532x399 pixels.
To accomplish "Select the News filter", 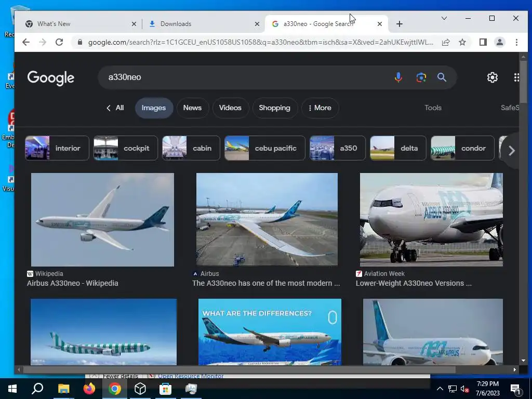I will pyautogui.click(x=192, y=108).
